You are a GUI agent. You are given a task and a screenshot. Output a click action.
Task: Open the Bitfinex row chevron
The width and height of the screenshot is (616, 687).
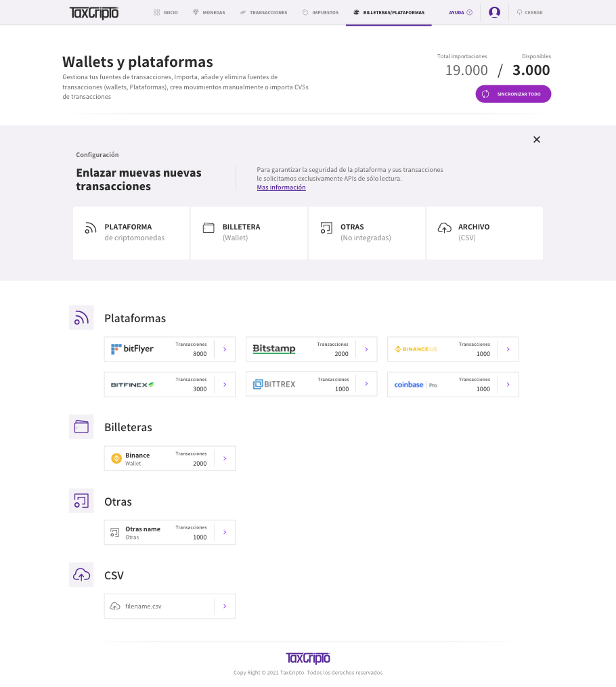pyautogui.click(x=224, y=384)
